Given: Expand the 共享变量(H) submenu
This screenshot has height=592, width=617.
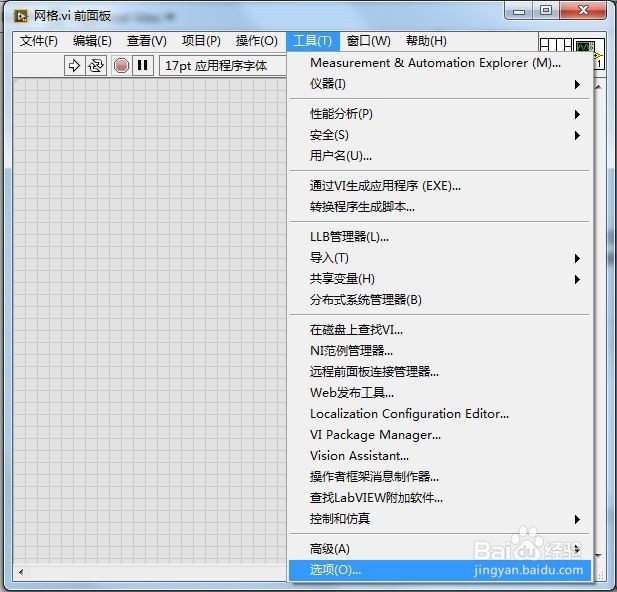Looking at the screenshot, I should tap(440, 279).
